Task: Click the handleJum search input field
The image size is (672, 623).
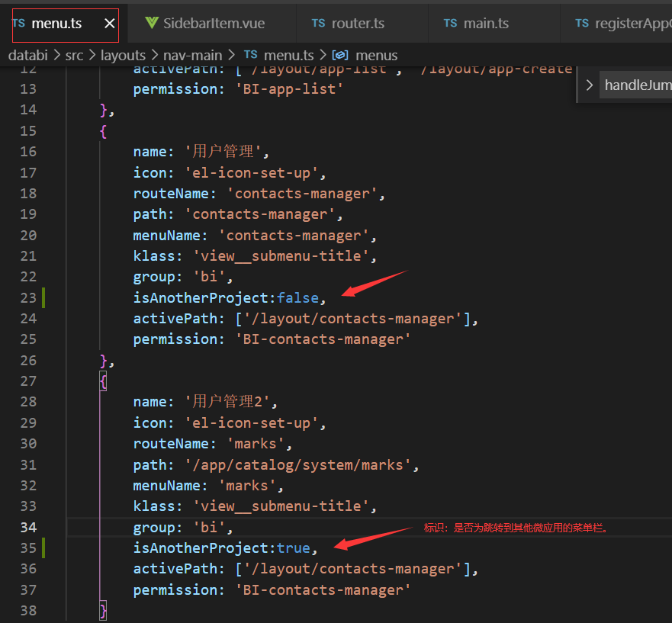Action: point(636,85)
